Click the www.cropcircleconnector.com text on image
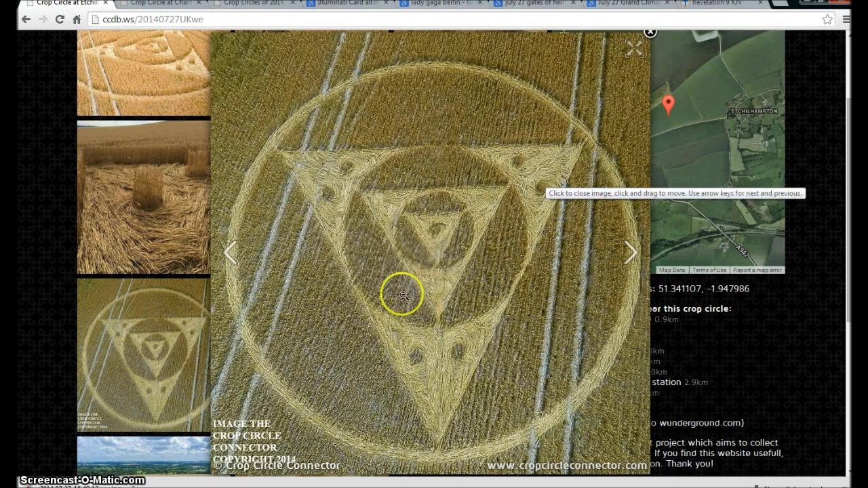Screen dimensions: 868x488 pos(567,466)
